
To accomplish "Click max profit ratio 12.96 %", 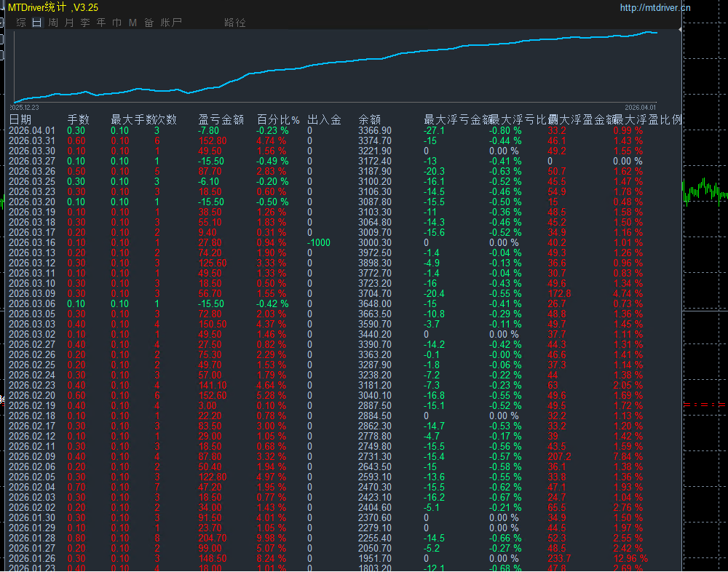I will pos(630,558).
